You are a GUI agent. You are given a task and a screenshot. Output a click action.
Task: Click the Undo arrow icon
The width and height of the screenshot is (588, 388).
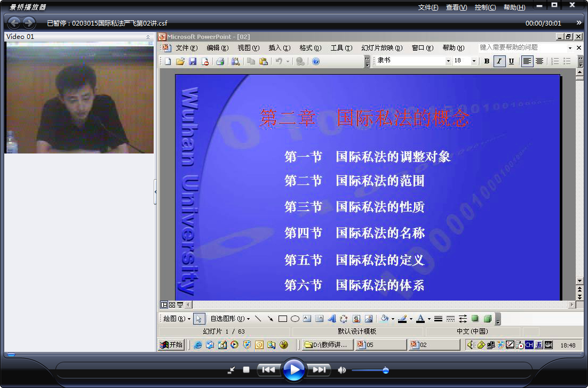pos(279,61)
